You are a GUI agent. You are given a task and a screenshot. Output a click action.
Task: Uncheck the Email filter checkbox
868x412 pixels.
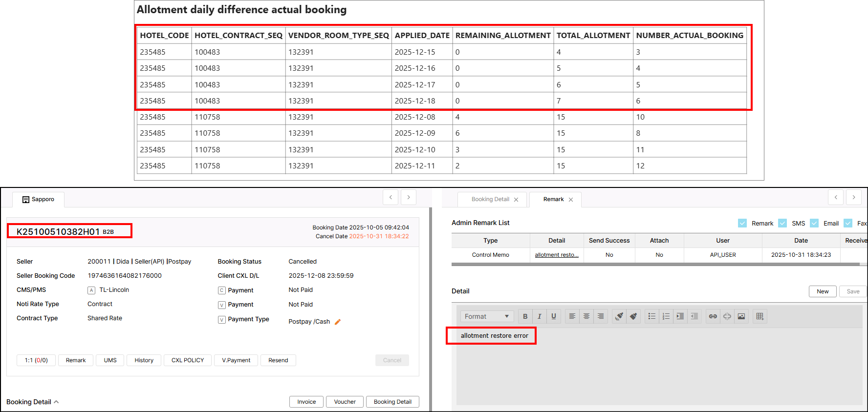point(814,223)
